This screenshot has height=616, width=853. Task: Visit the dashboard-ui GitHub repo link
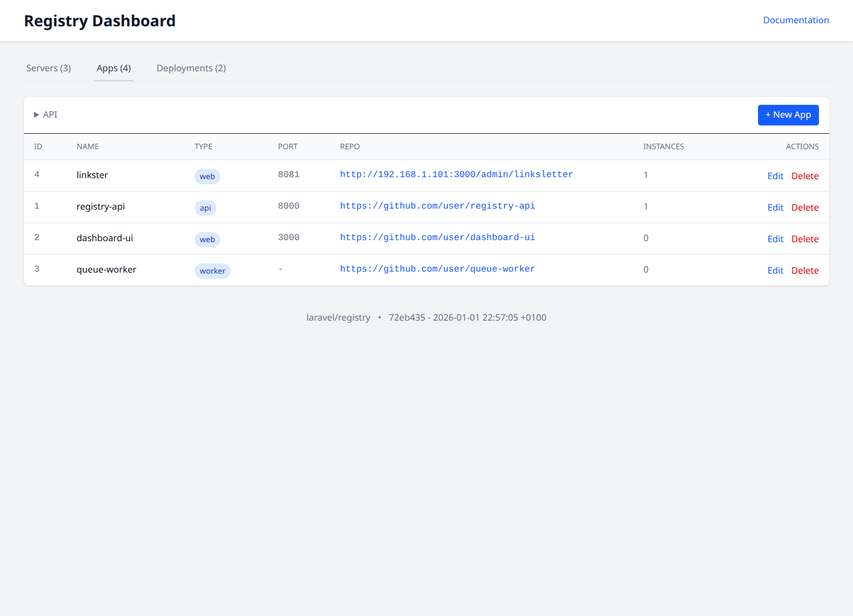point(437,238)
